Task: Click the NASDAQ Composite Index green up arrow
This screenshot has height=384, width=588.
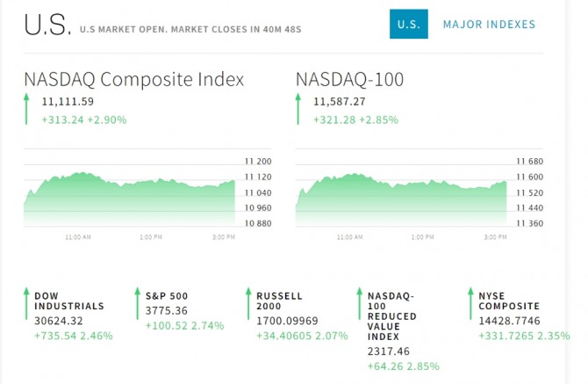Action: tap(28, 111)
